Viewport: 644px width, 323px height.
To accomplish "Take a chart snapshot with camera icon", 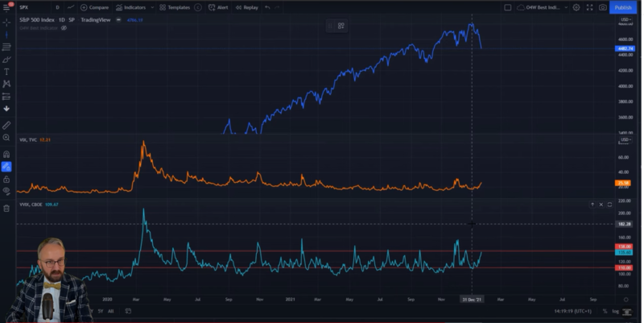I will coord(602,7).
